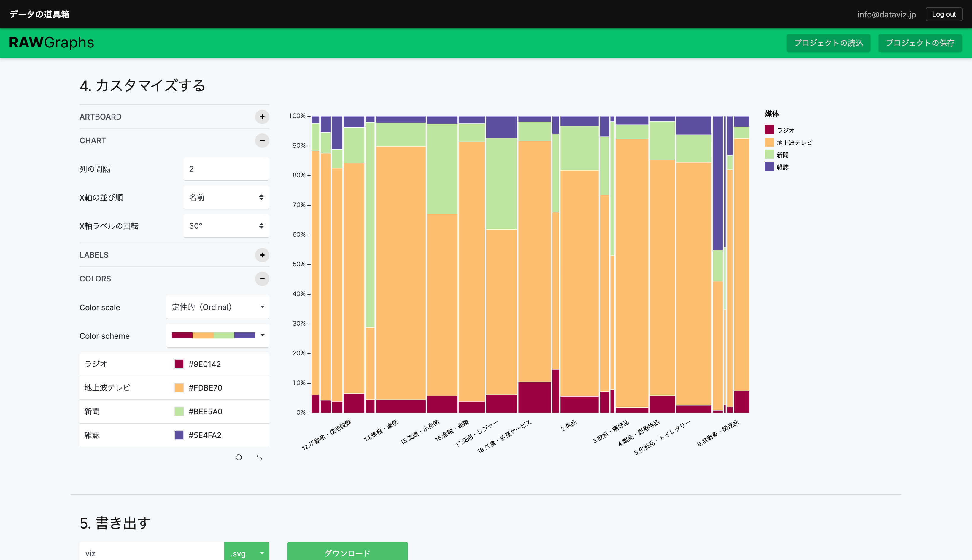Click the Log out button
Viewport: 972px width, 560px height.
[944, 14]
